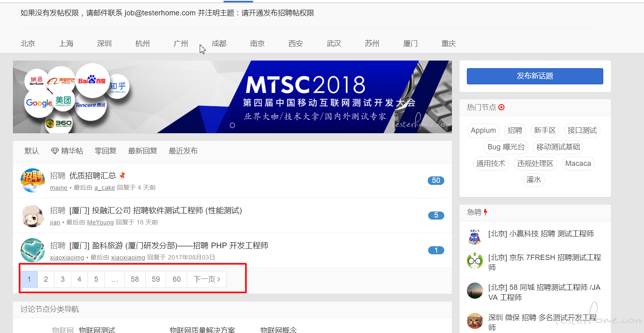
Task: Open the Appium hot node
Action: pos(483,130)
